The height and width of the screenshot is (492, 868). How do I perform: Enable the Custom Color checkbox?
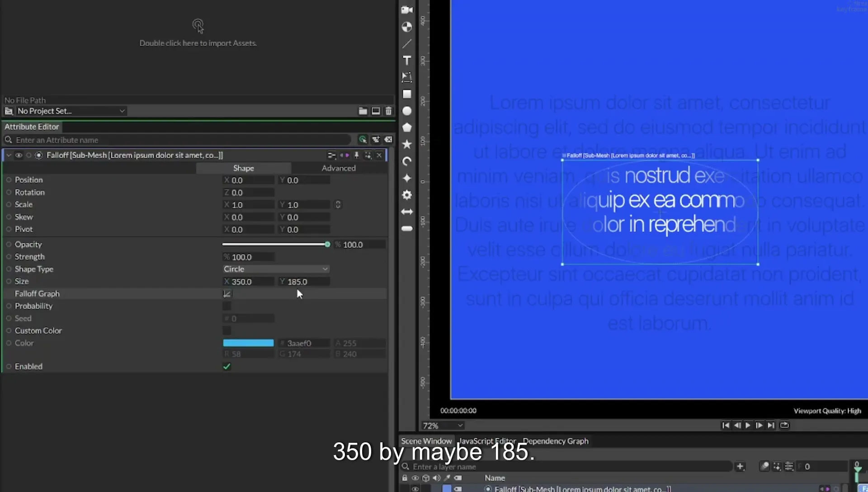pos(226,331)
